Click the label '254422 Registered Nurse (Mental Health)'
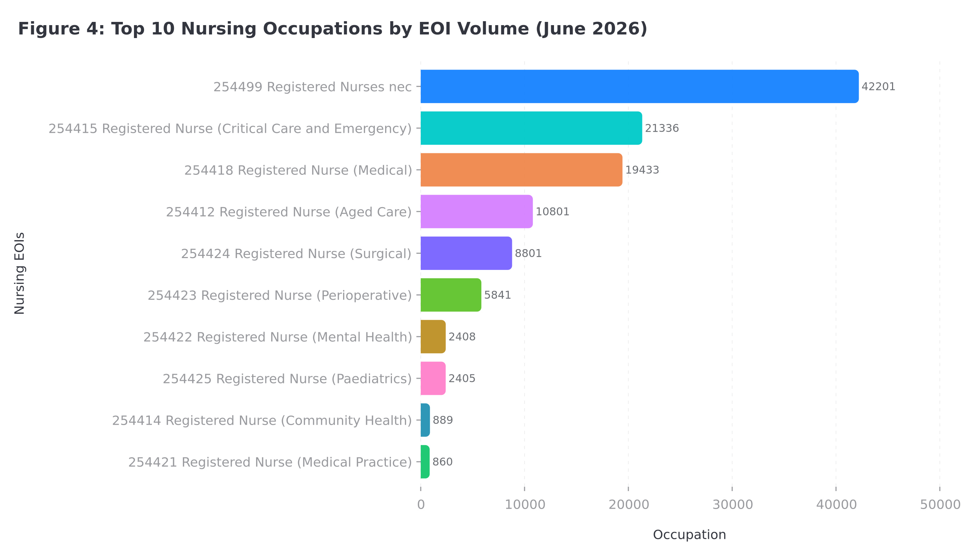This screenshot has width=970, height=560. coord(278,337)
